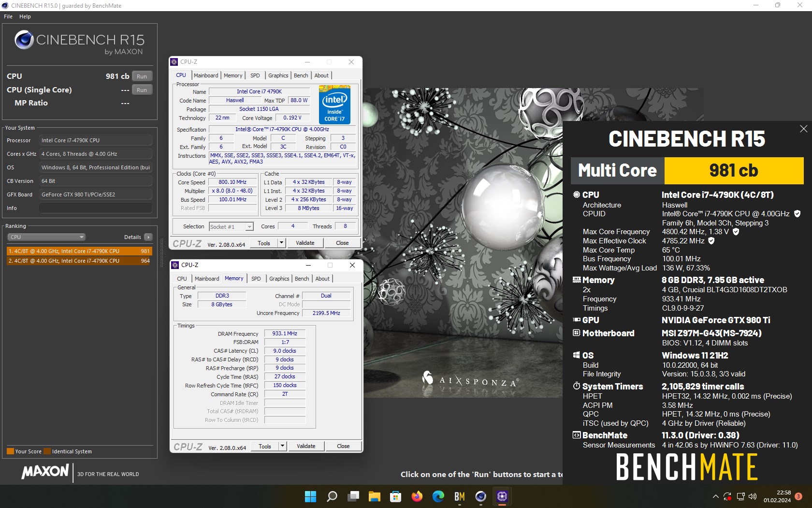812x508 pixels.
Task: Click Validate in upper CPU-Z window
Action: pyautogui.click(x=305, y=243)
